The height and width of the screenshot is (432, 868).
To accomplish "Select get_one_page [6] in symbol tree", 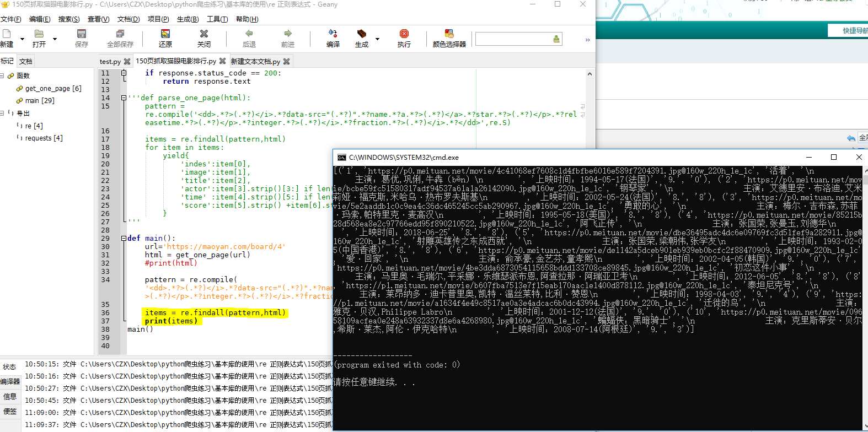I will [53, 88].
